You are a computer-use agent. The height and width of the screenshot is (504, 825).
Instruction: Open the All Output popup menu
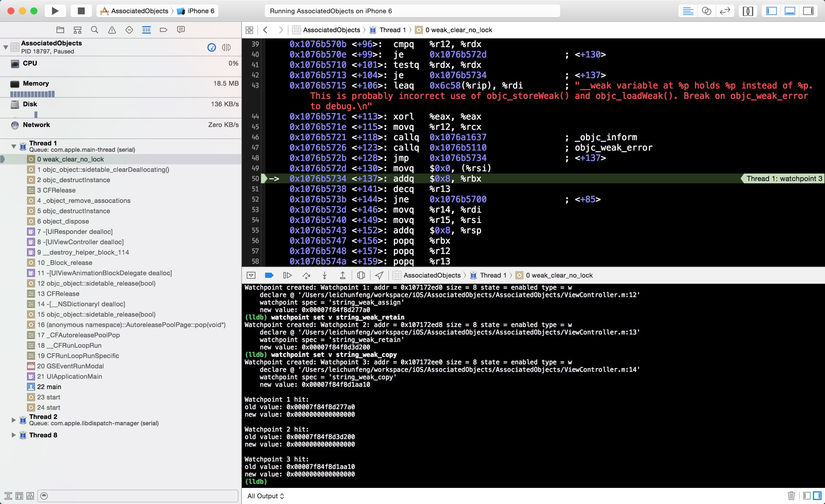(265, 496)
